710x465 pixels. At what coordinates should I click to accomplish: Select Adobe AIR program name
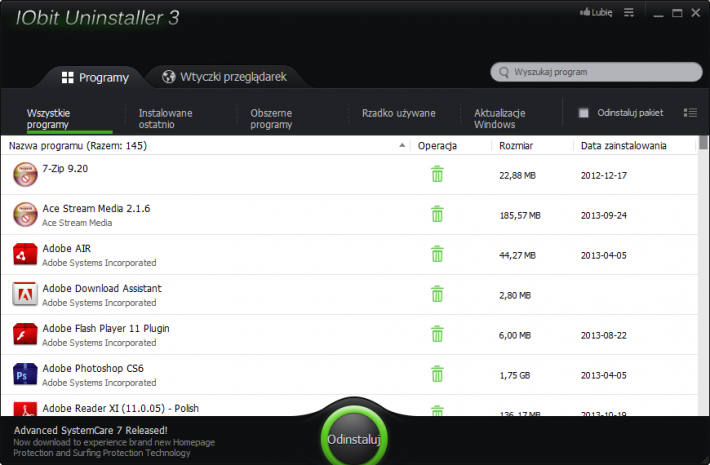(x=67, y=248)
